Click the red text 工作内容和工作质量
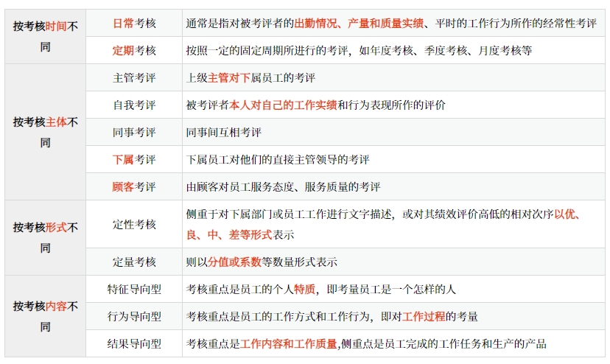The image size is (610, 364). (289, 343)
